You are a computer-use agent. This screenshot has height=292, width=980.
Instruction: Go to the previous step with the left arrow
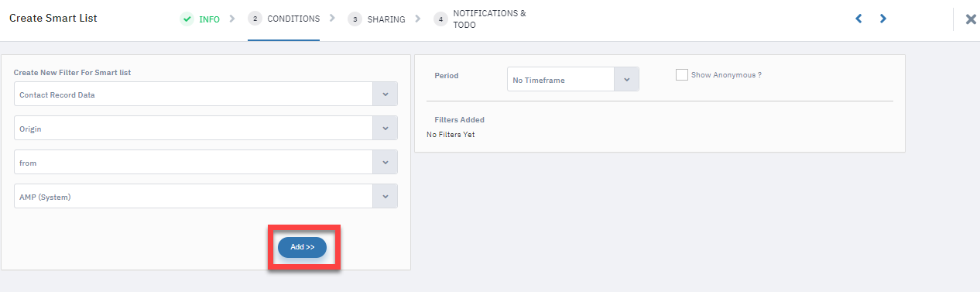[858, 19]
